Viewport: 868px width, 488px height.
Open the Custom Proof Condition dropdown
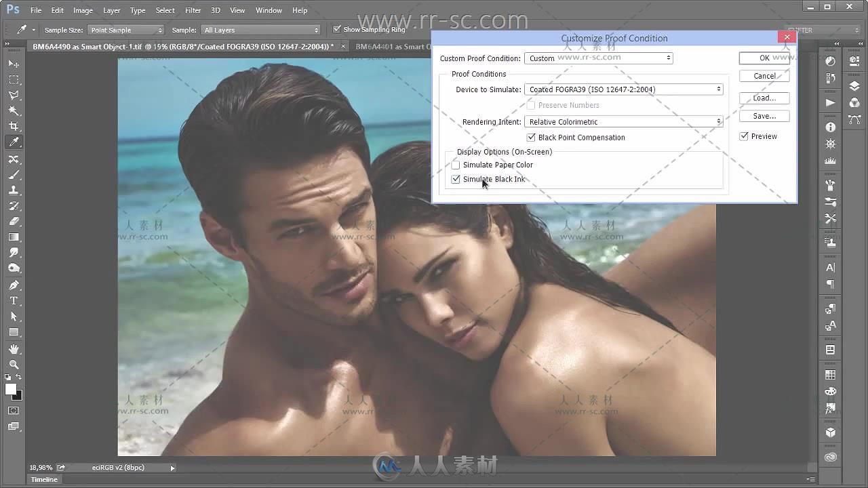tap(598, 58)
